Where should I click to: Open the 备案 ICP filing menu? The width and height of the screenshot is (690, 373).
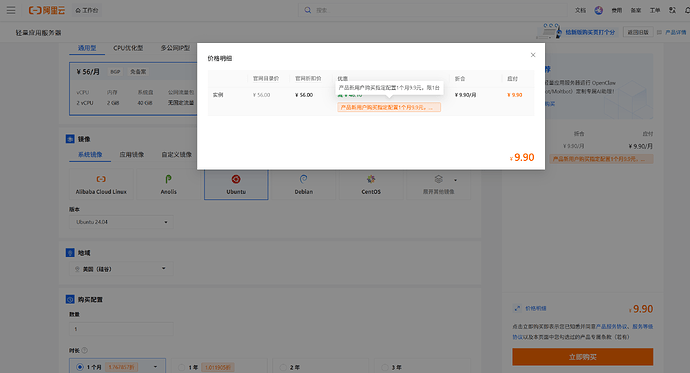636,10
